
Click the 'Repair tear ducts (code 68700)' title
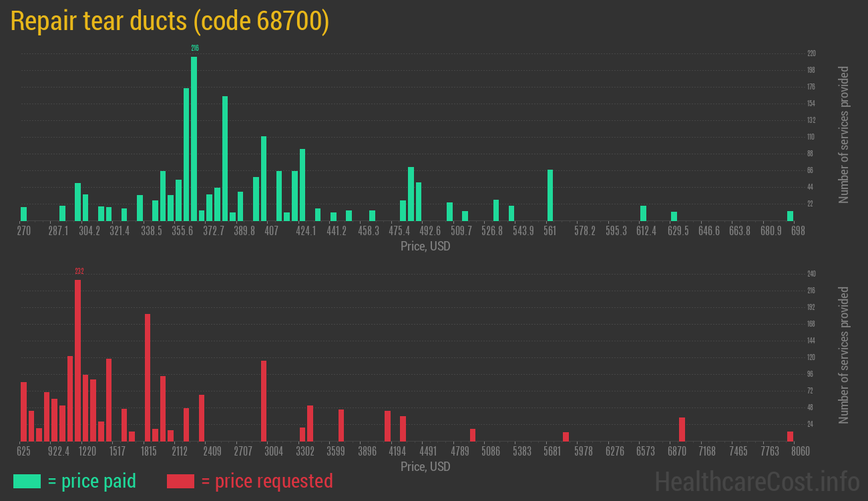170,21
